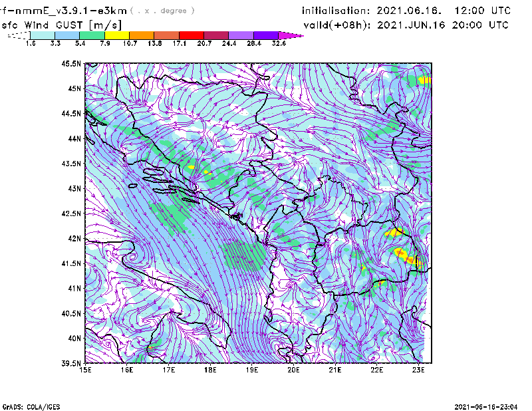Click the 15E longitude label
This screenshot has height=411, width=532.
(85, 370)
